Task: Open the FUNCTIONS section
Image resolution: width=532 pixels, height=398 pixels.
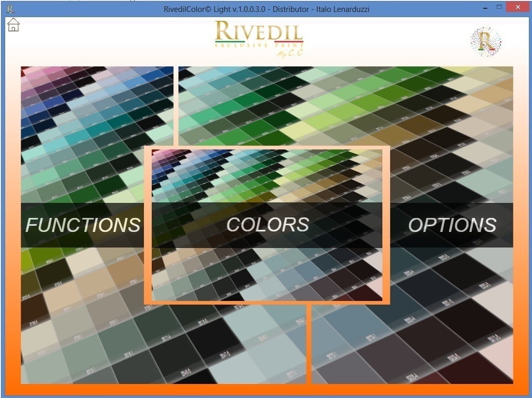Action: (x=83, y=225)
